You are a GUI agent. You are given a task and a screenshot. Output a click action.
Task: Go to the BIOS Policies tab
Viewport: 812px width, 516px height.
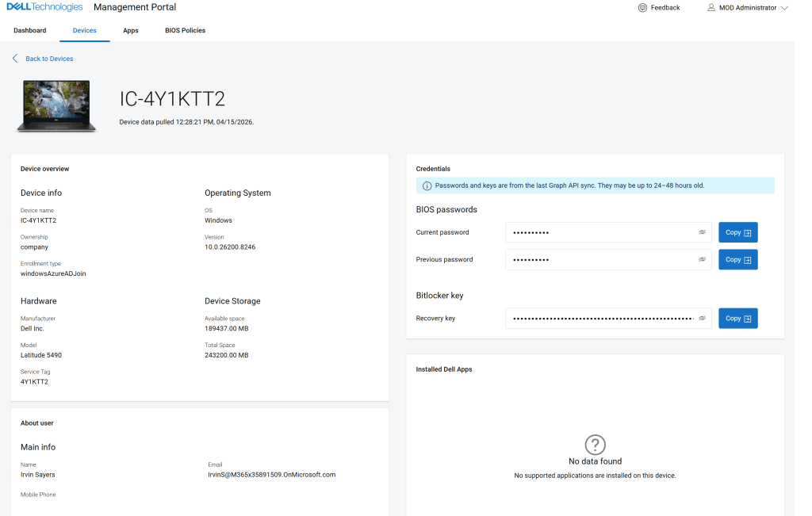(185, 31)
